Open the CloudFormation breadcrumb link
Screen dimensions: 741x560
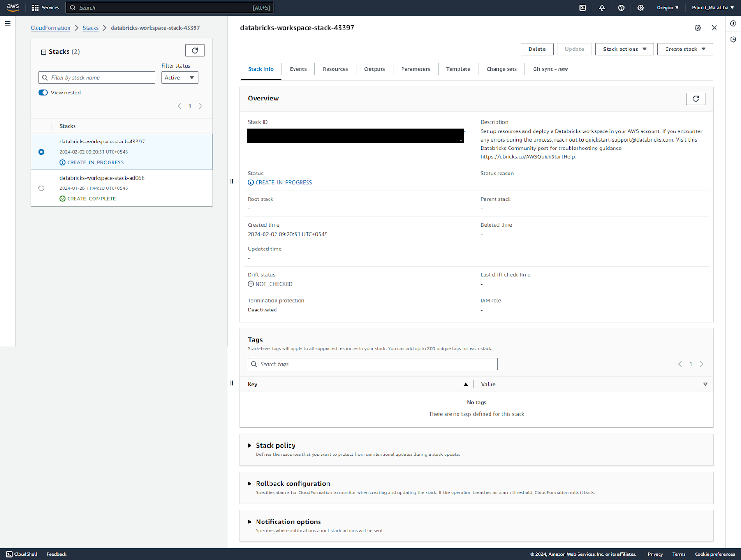[x=50, y=28]
